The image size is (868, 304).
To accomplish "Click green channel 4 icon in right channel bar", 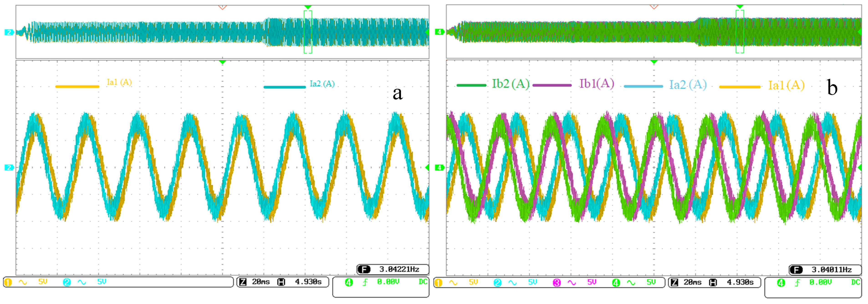I will [616, 283].
